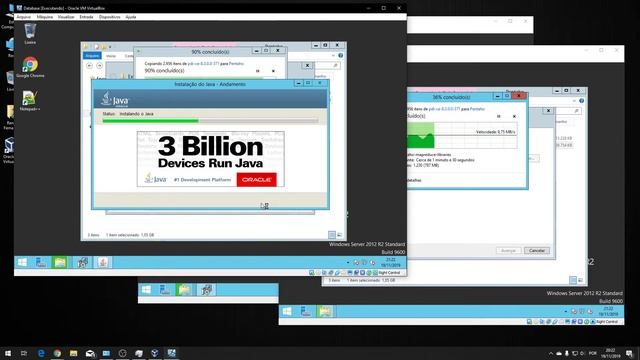Open the host Windows Start menu
Viewport: 640px width, 360px height.
pyautogui.click(x=8, y=353)
